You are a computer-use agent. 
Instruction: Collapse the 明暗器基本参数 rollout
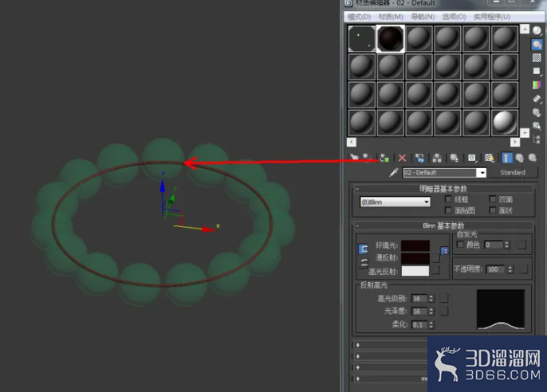pyautogui.click(x=443, y=189)
